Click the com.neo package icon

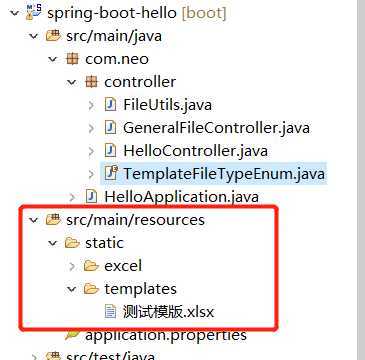point(72,59)
